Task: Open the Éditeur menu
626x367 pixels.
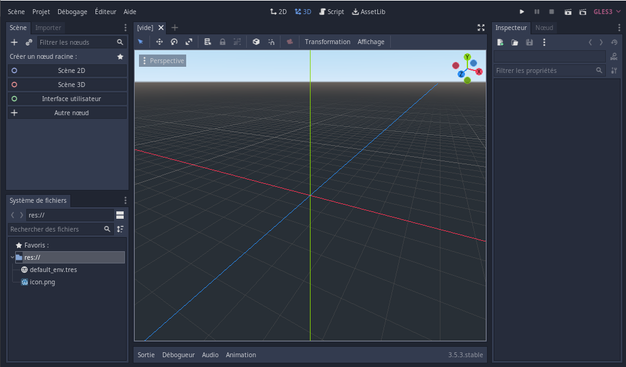Action: [105, 12]
